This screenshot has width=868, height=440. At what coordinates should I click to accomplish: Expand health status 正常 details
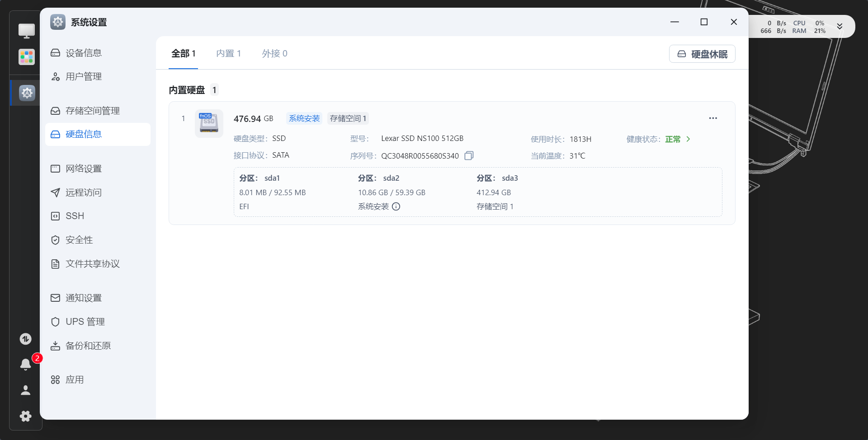(x=688, y=139)
